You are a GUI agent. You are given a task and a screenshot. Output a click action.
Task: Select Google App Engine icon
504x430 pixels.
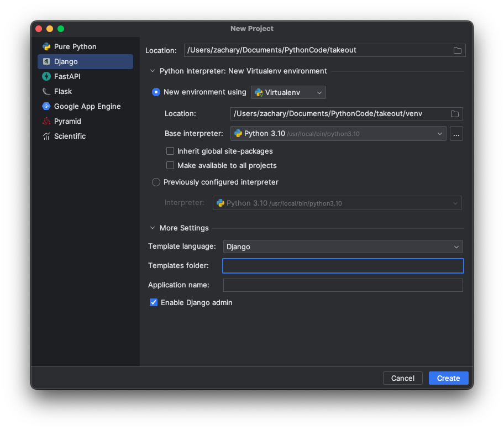click(x=46, y=107)
